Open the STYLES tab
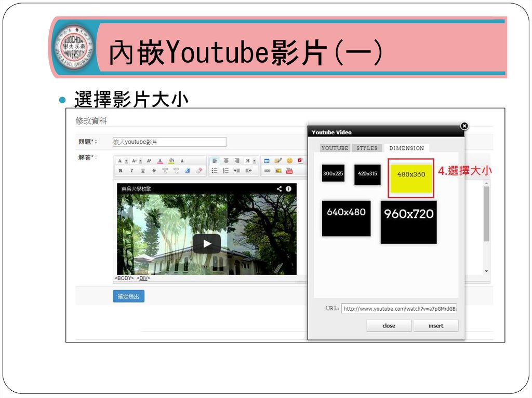This screenshot has width=532, height=398. [x=367, y=148]
